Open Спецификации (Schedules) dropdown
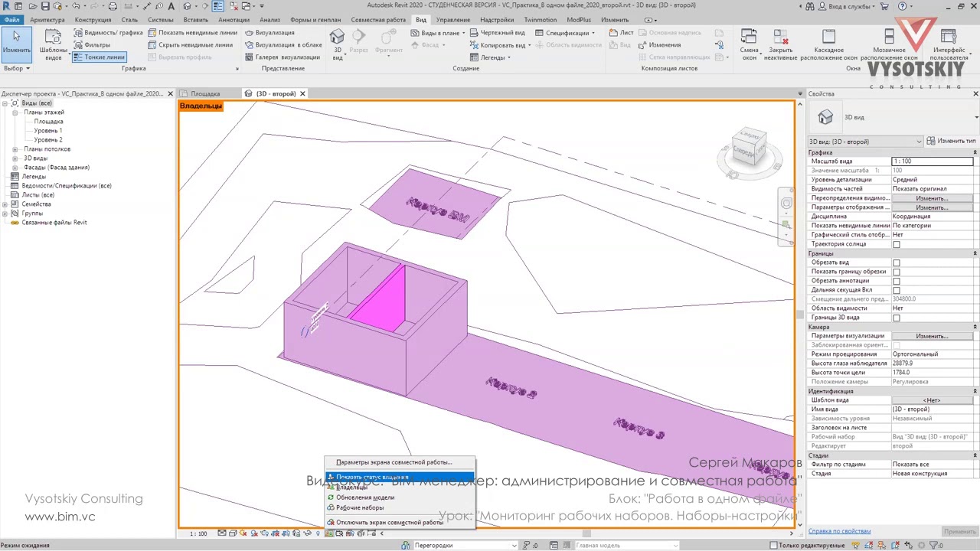The image size is (980, 551). click(x=565, y=33)
